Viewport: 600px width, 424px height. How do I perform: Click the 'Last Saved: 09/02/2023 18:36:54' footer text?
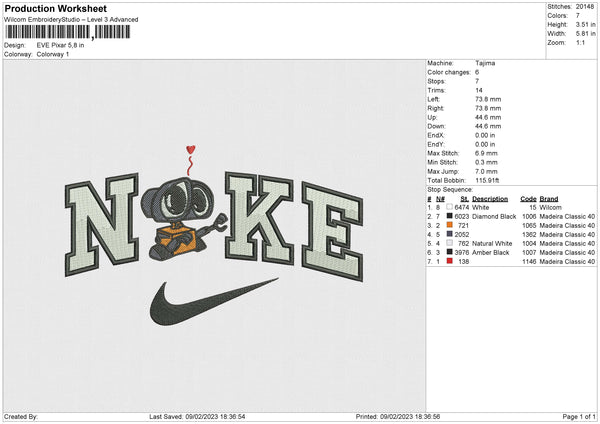tap(197, 416)
